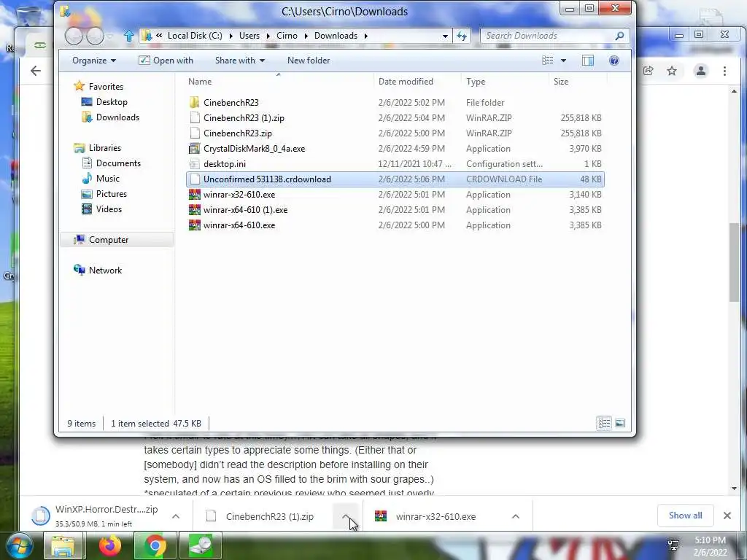Switch to large icons view in status bar
Image resolution: width=747 pixels, height=560 pixels.
pos(620,423)
